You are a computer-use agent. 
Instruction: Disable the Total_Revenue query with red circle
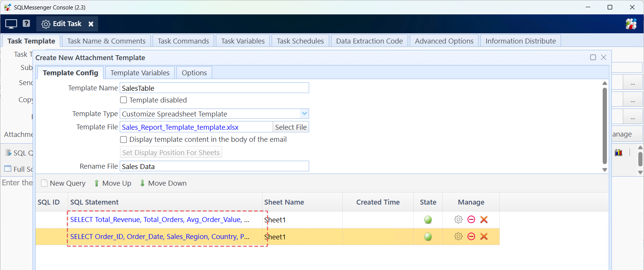[x=471, y=219]
